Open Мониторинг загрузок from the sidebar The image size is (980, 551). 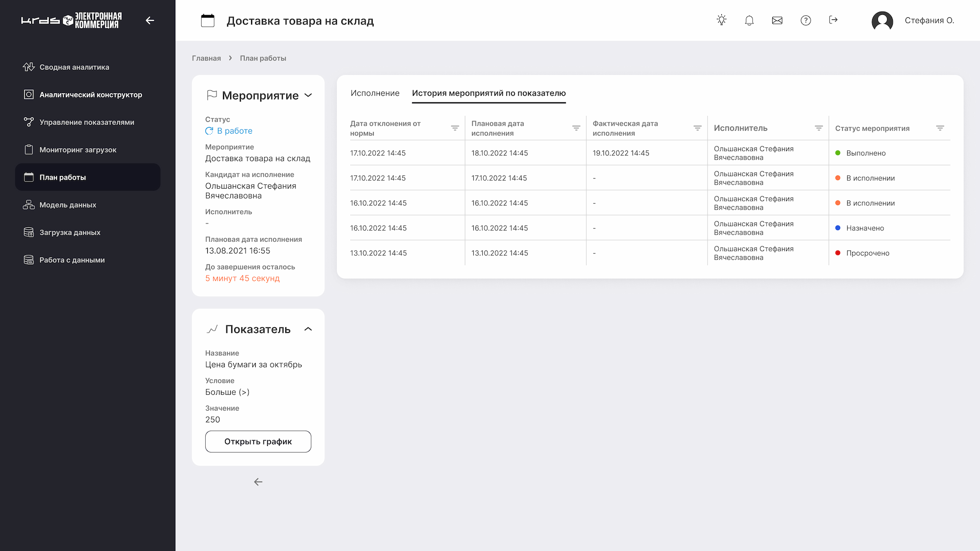[78, 149]
